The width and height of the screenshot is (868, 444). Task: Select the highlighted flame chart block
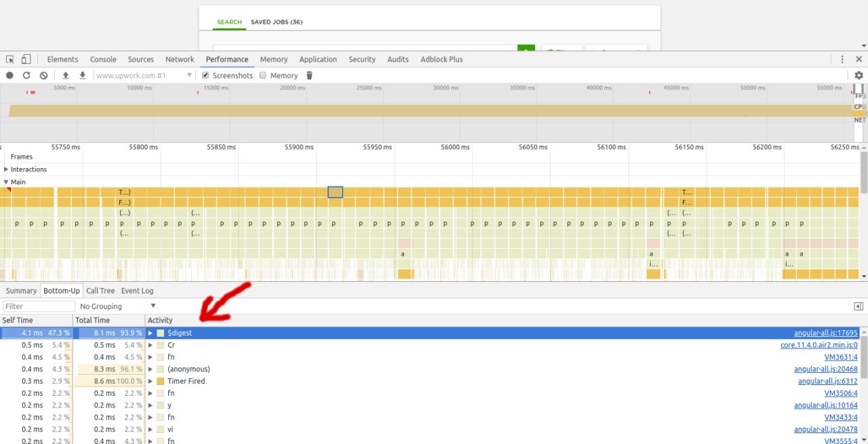(x=335, y=193)
